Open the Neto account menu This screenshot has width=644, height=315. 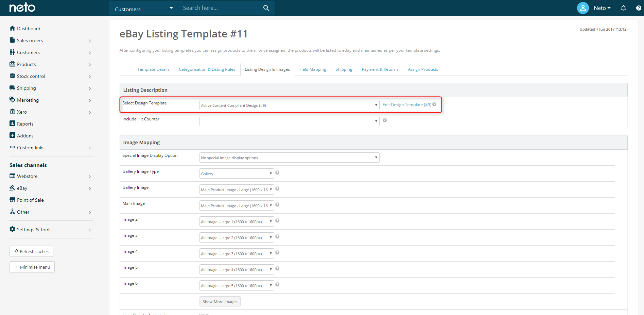tap(602, 8)
